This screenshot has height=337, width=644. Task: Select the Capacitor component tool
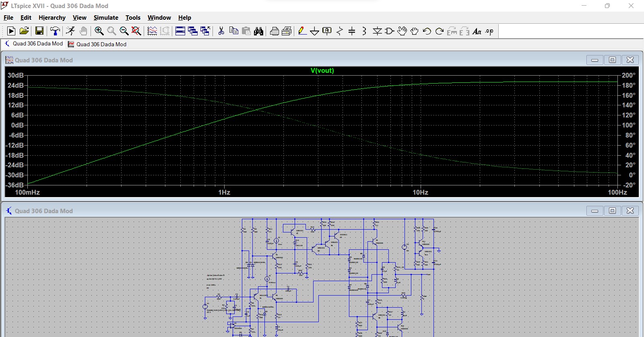coord(352,31)
